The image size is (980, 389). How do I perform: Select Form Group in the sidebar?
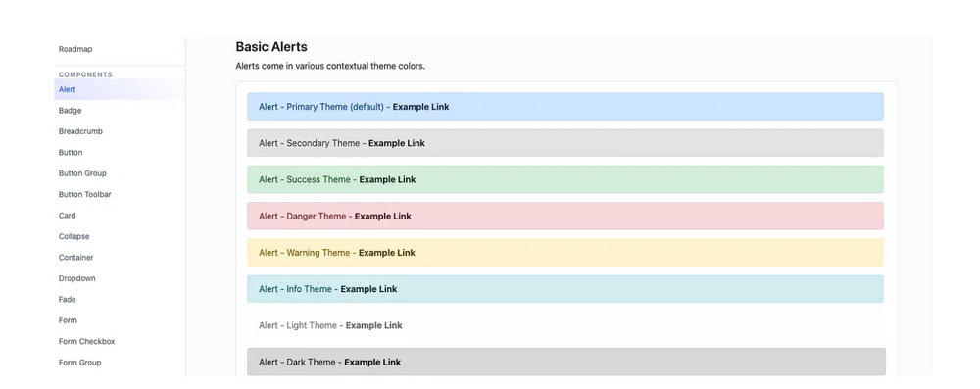pos(80,363)
